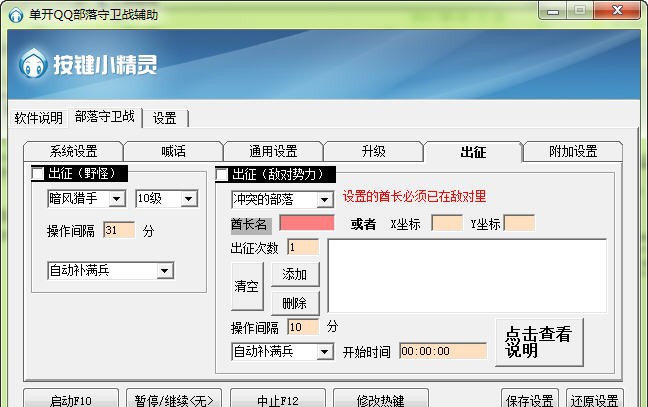Screen dimensions: 648x407
Task: Click the app icon in the title bar
Action: [16, 15]
